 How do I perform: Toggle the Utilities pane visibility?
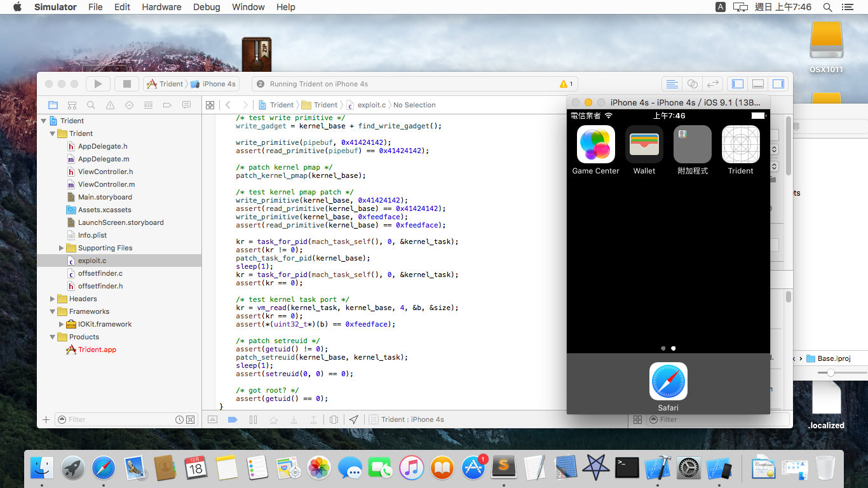(778, 84)
